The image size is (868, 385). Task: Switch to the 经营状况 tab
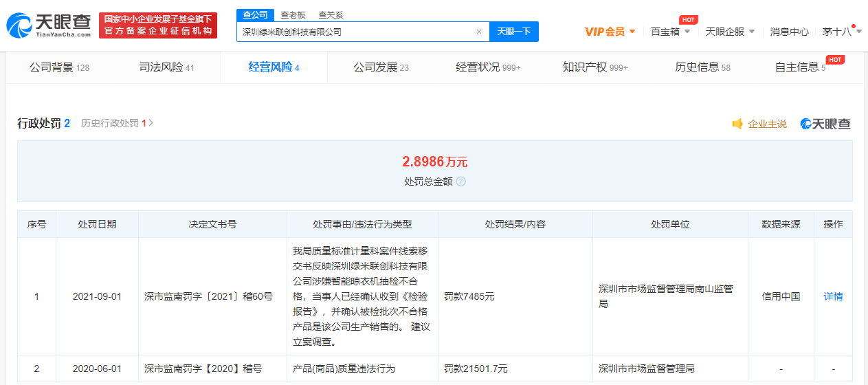tap(488, 67)
